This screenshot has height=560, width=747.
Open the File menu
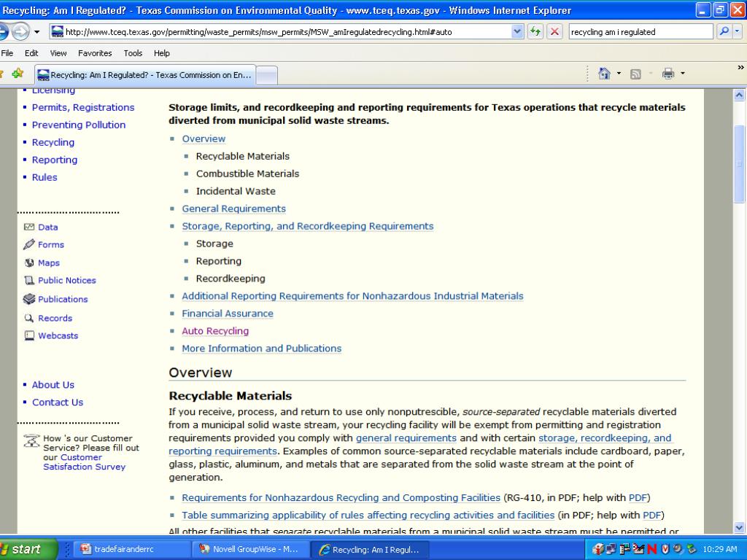click(x=7, y=53)
